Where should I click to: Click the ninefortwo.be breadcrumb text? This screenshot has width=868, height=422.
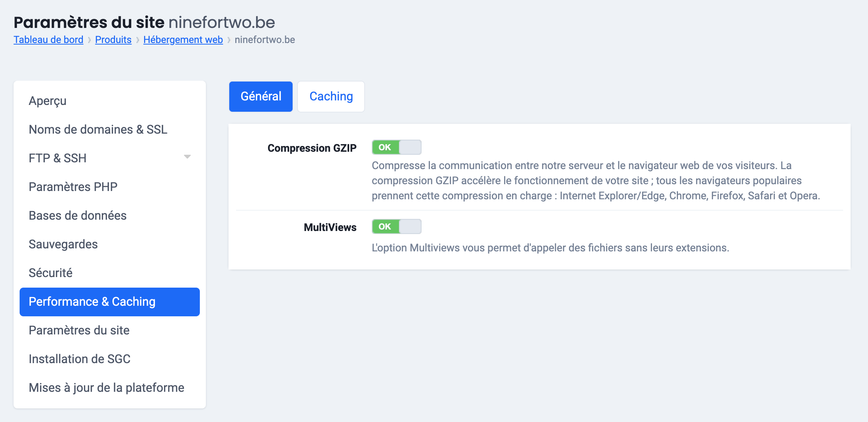point(265,40)
